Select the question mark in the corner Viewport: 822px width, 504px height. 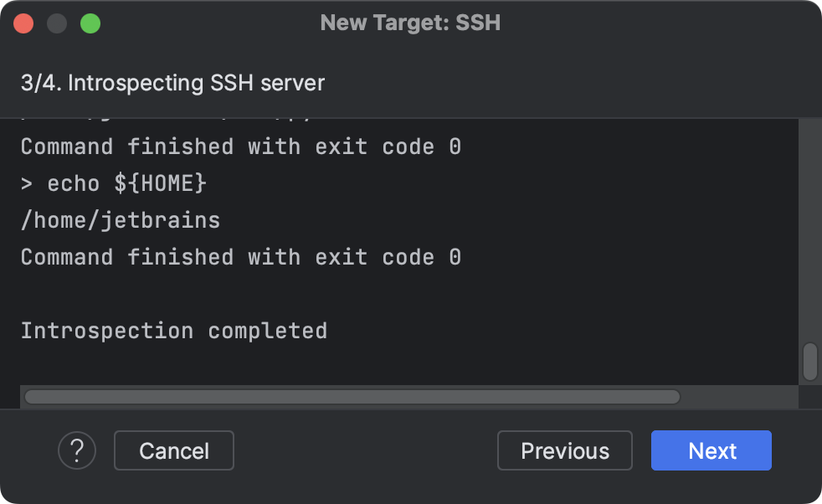[x=77, y=450]
